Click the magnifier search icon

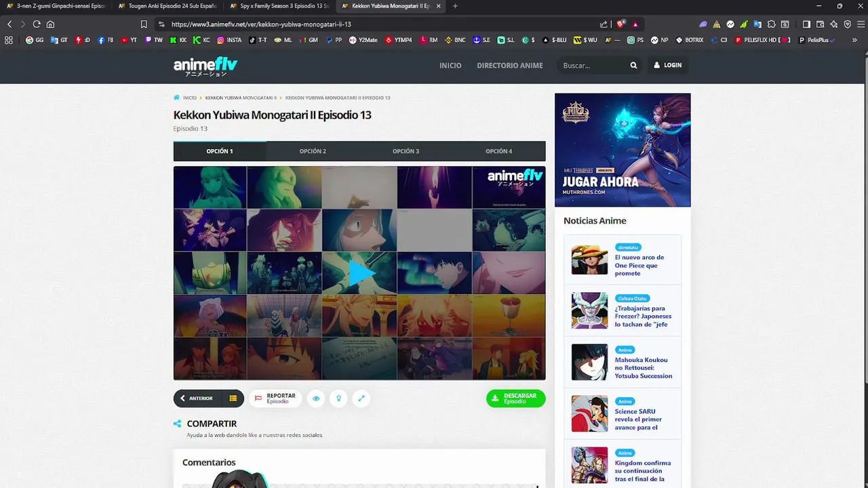[x=633, y=66]
